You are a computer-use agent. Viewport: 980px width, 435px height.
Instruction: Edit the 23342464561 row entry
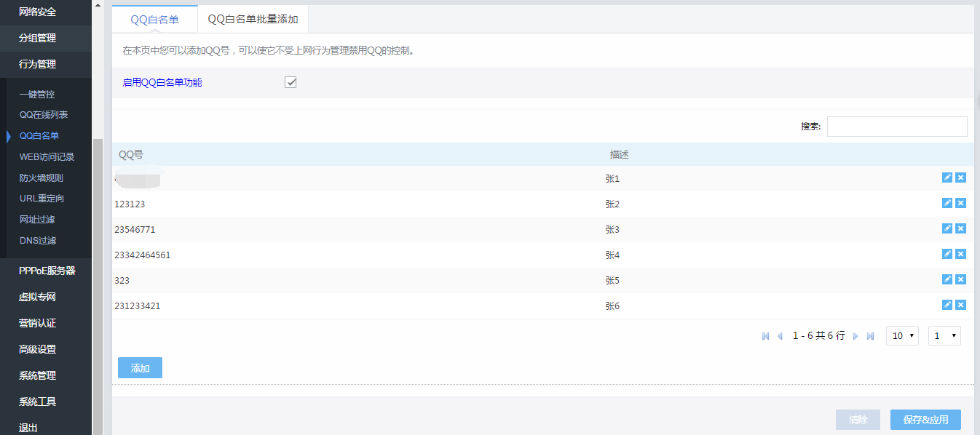[x=947, y=254]
